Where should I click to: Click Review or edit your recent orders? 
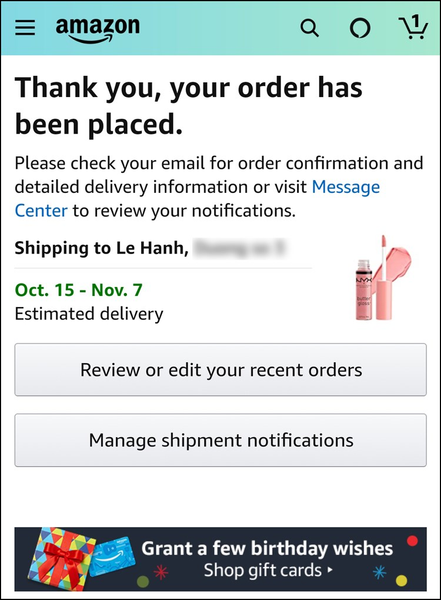pyautogui.click(x=220, y=370)
